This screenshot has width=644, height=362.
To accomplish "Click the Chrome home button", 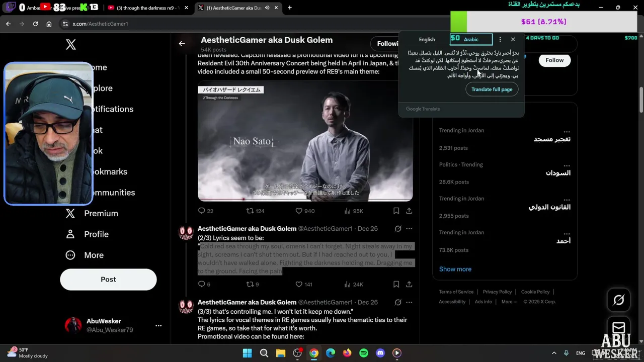I will click(x=49, y=24).
